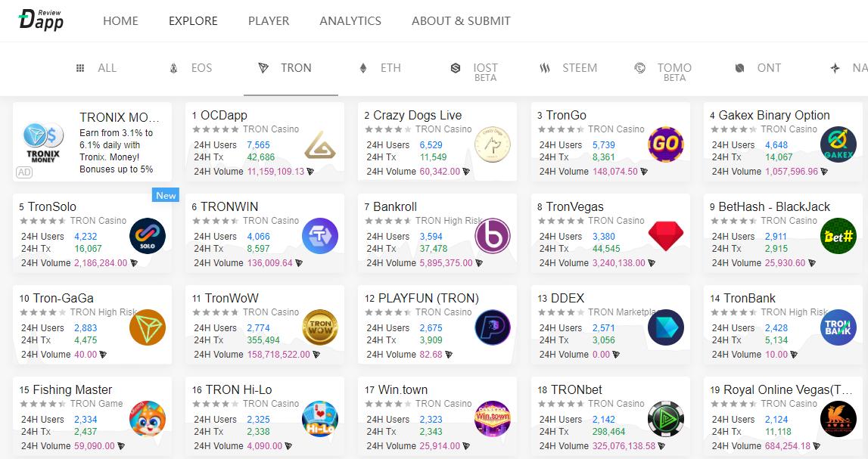Click the Dapp Review logo

click(x=41, y=20)
